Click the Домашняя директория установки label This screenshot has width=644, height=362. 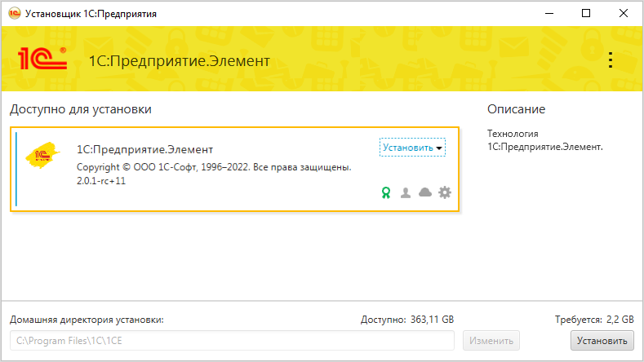pos(87,320)
